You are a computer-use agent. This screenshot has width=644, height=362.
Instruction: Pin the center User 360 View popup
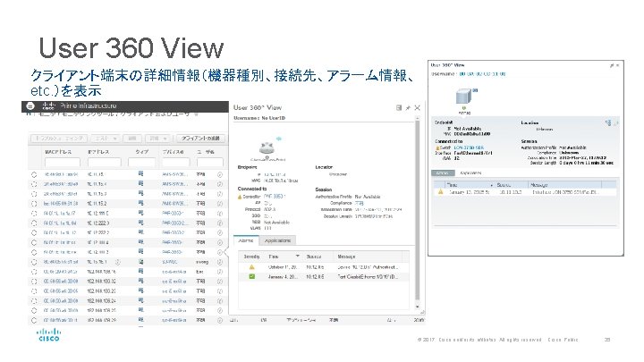point(408,108)
